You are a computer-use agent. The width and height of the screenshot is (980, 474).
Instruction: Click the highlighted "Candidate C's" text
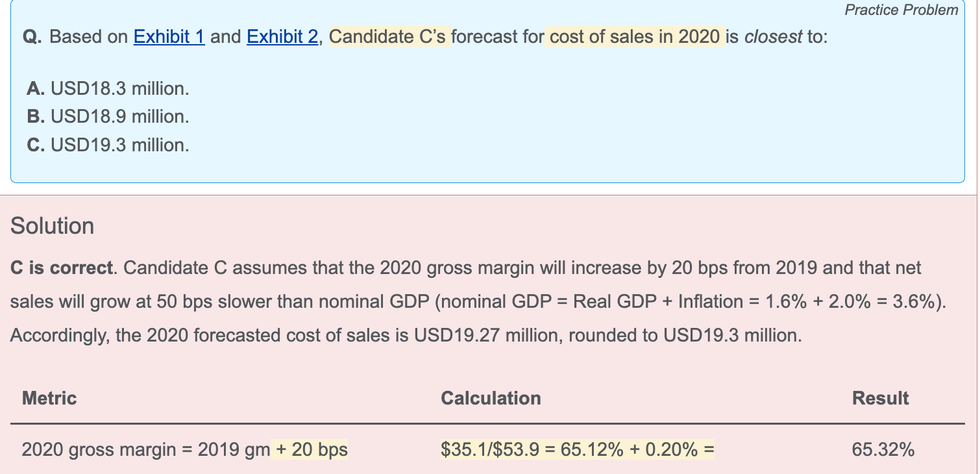click(389, 37)
